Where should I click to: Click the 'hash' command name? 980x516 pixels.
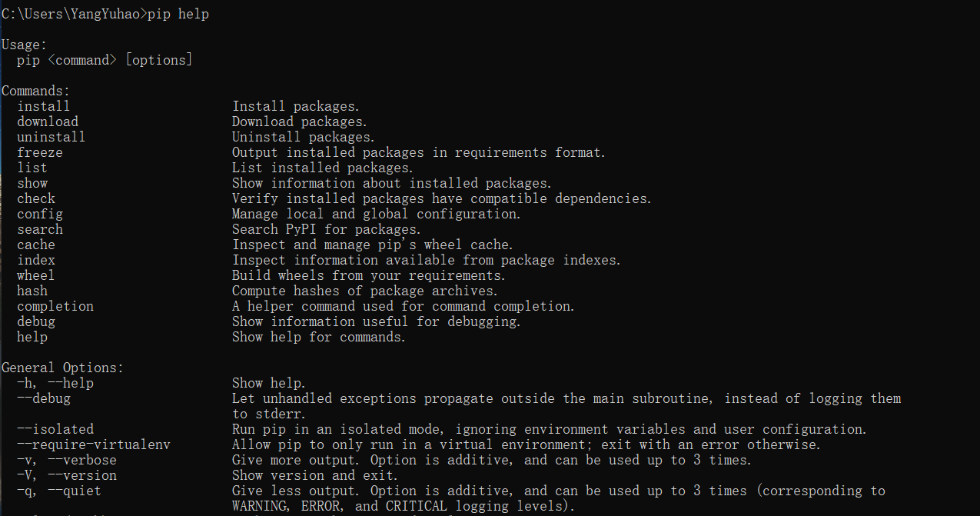click(32, 291)
